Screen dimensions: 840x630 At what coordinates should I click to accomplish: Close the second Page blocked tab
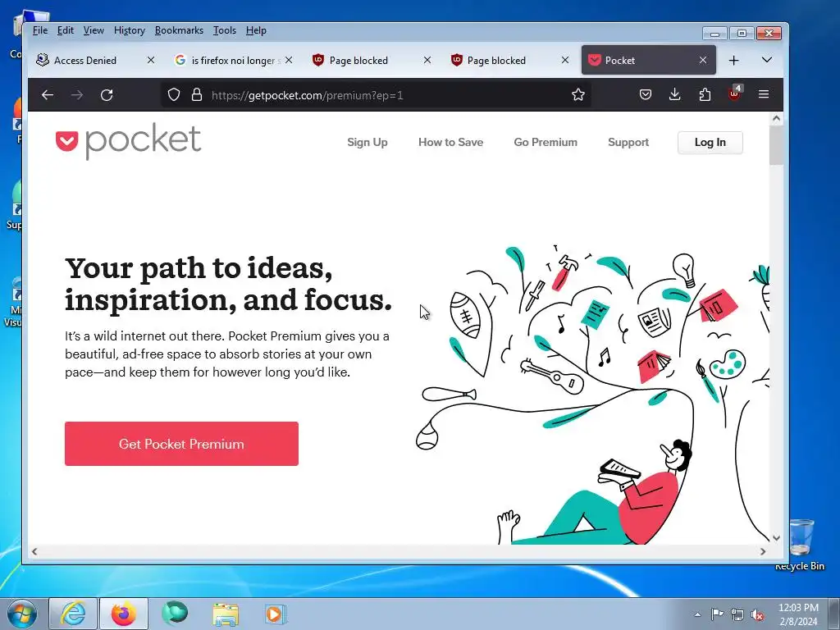click(x=565, y=60)
